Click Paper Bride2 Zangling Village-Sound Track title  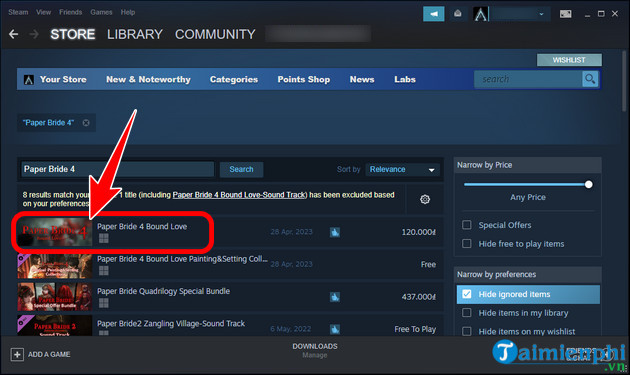[x=171, y=324]
